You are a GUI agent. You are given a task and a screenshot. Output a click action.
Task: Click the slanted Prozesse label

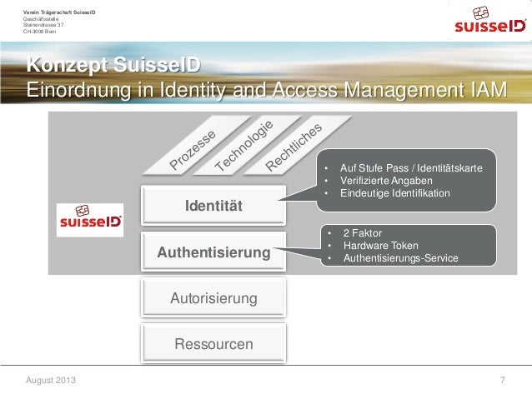point(197,145)
